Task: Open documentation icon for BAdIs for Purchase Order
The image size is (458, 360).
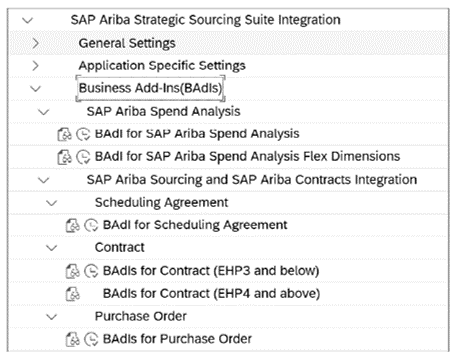Action: point(72,340)
